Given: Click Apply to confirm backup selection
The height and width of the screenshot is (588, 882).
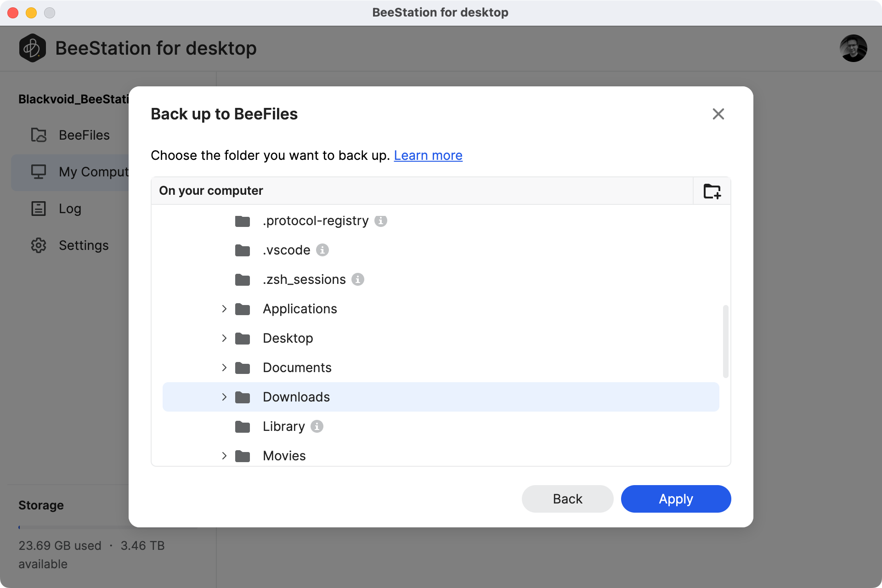Looking at the screenshot, I should pyautogui.click(x=676, y=499).
